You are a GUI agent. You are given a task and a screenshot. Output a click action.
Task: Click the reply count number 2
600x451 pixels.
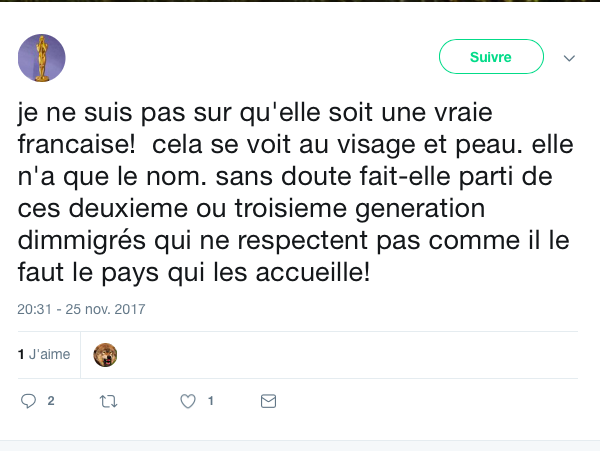pyautogui.click(x=50, y=401)
